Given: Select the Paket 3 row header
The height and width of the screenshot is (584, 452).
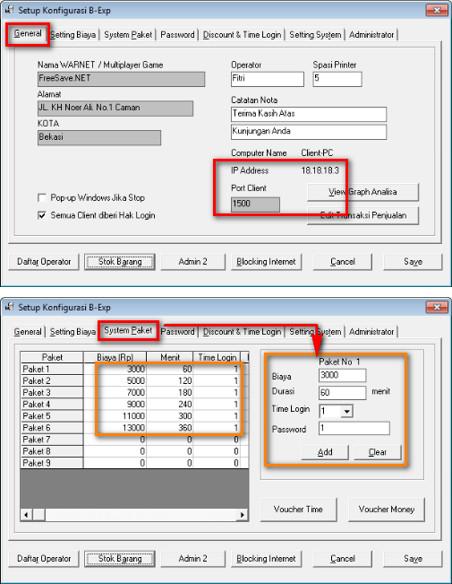Looking at the screenshot, I should (52, 393).
